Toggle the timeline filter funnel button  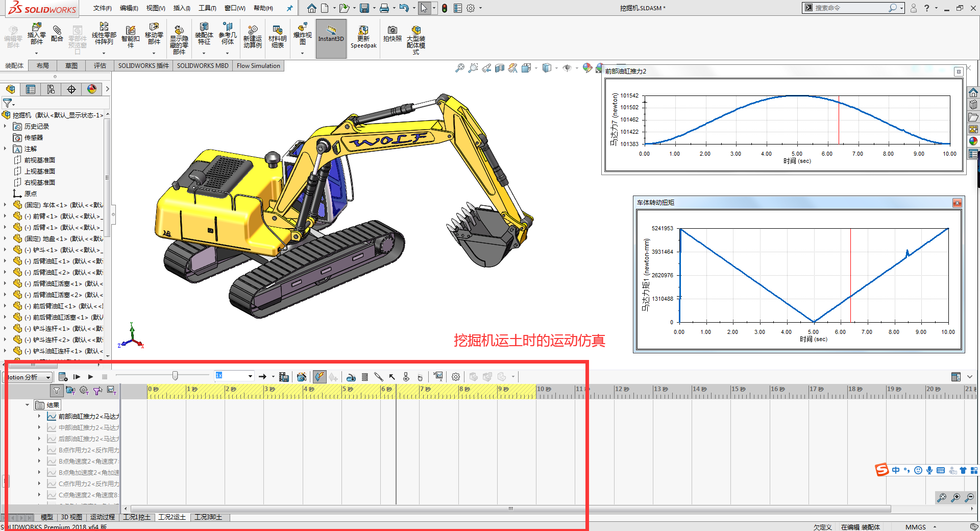click(57, 391)
